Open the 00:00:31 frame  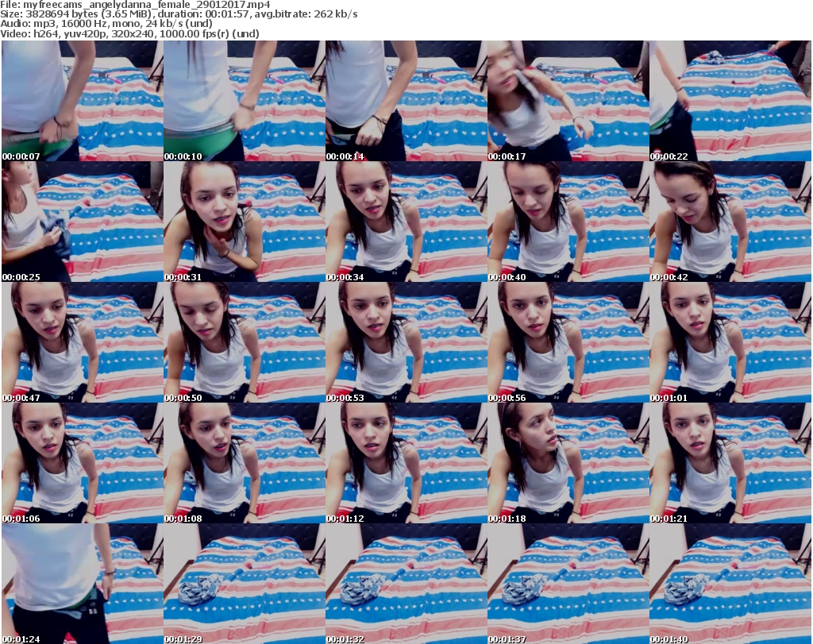244,222
